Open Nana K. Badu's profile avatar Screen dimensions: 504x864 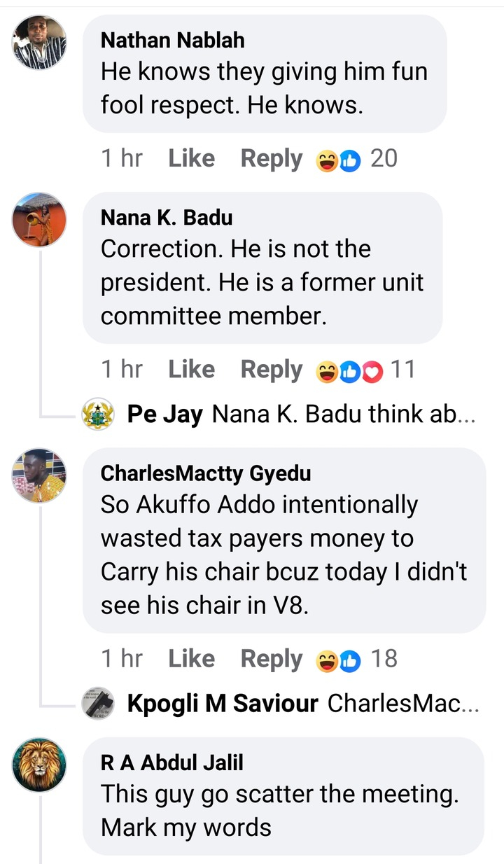39,220
